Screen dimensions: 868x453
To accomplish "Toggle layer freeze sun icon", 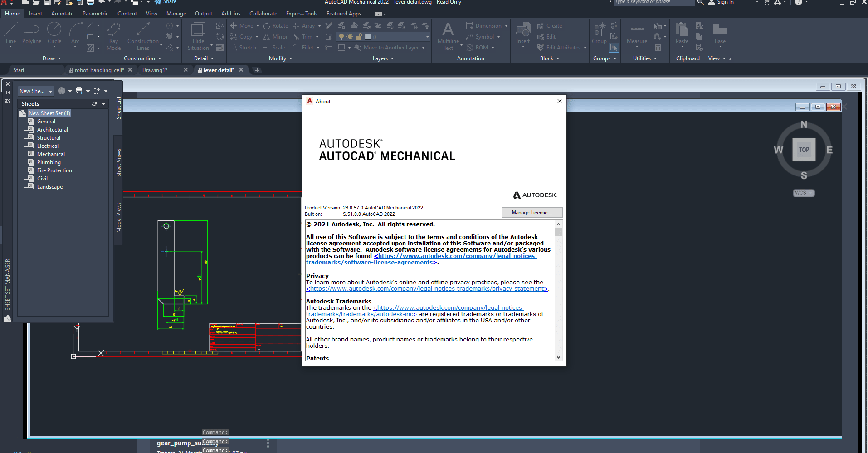I will coord(350,37).
